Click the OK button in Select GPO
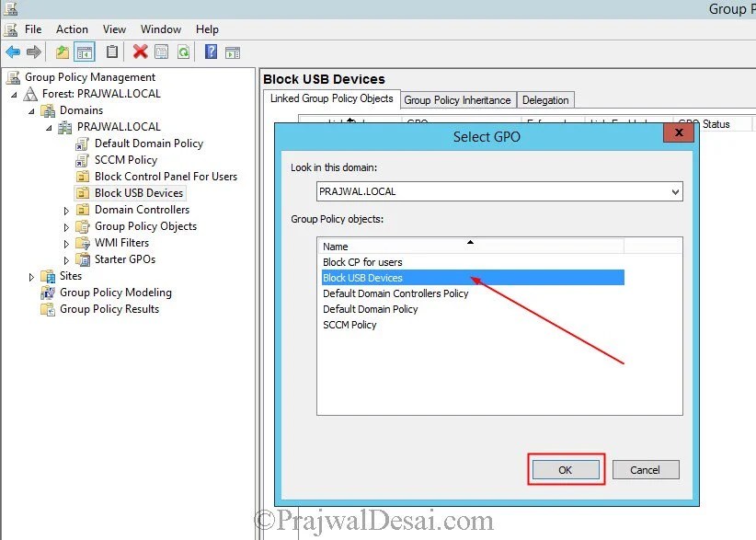The width and height of the screenshot is (756, 540). coord(565,469)
